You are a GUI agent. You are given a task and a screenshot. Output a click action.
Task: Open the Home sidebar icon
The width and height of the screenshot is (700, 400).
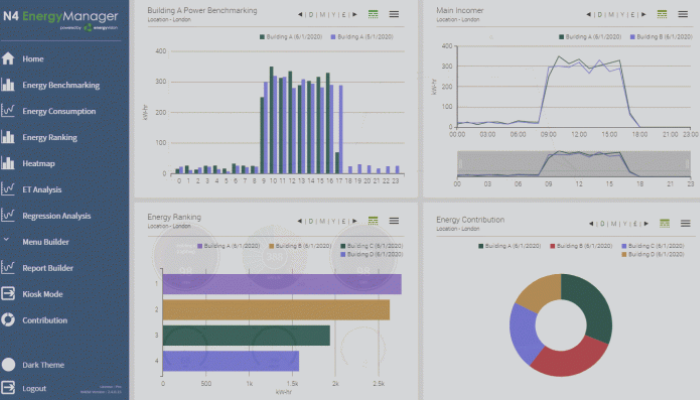click(8, 58)
